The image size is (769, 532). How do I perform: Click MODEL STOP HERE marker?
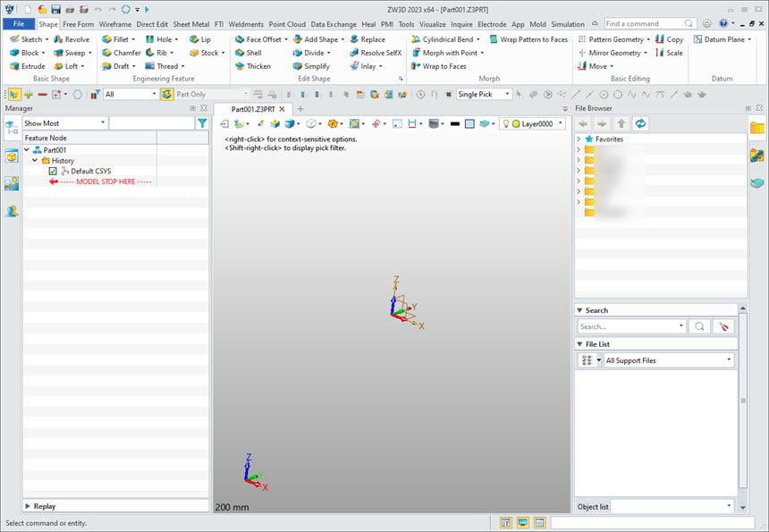[x=106, y=182]
